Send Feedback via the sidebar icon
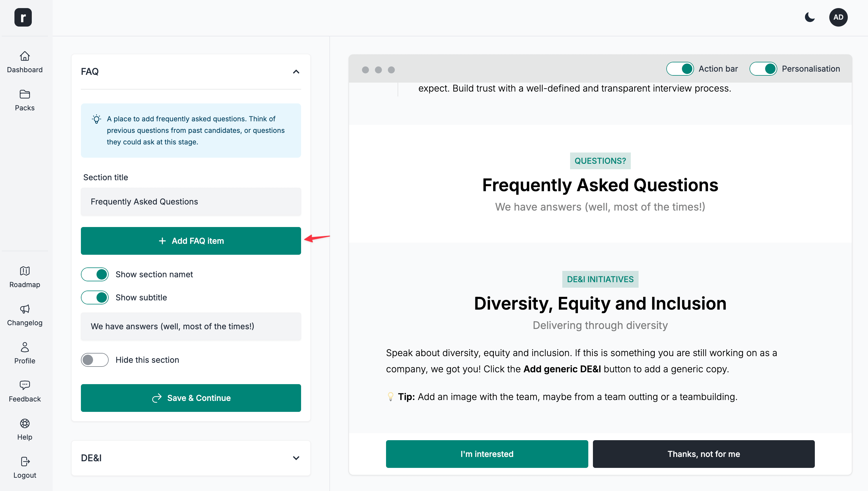 25,391
